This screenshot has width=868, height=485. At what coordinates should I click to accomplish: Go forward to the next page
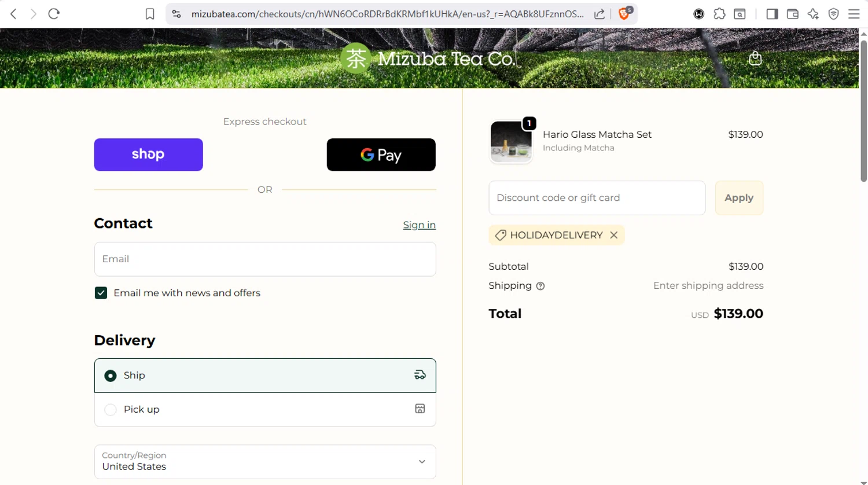pos(34,14)
